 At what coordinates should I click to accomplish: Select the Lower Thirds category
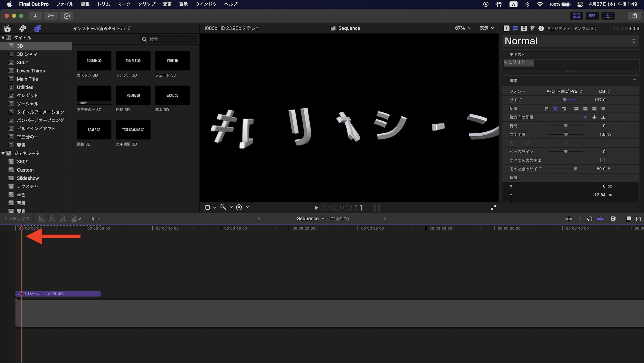[31, 71]
